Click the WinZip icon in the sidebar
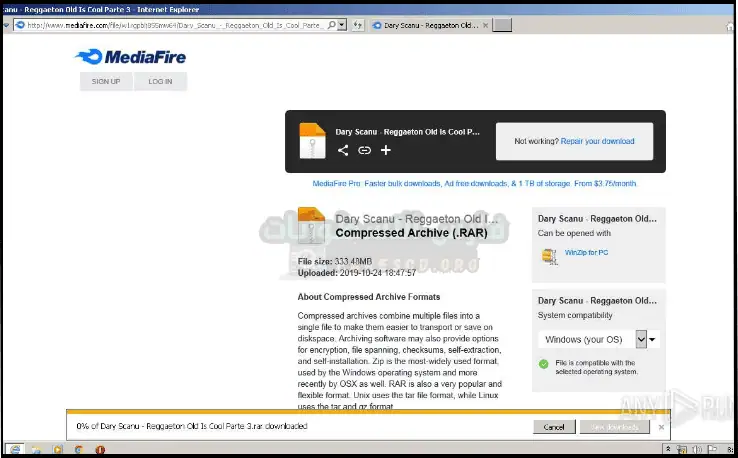 [548, 255]
